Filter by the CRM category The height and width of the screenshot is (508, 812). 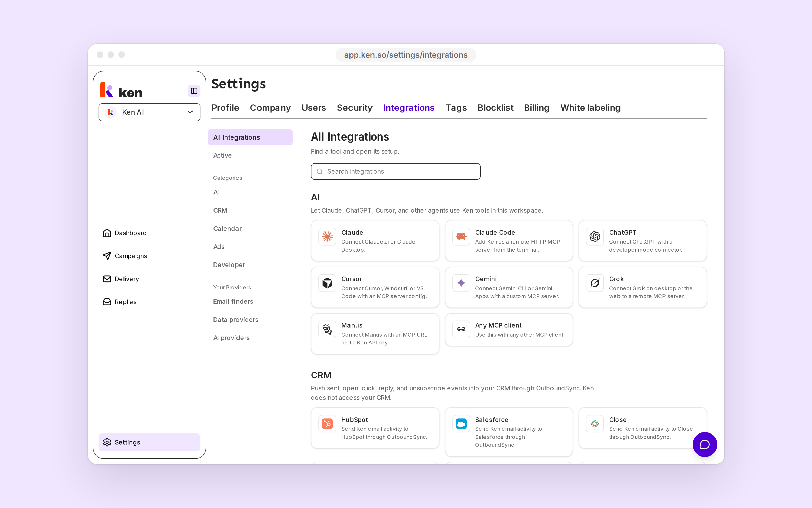tap(250, 210)
